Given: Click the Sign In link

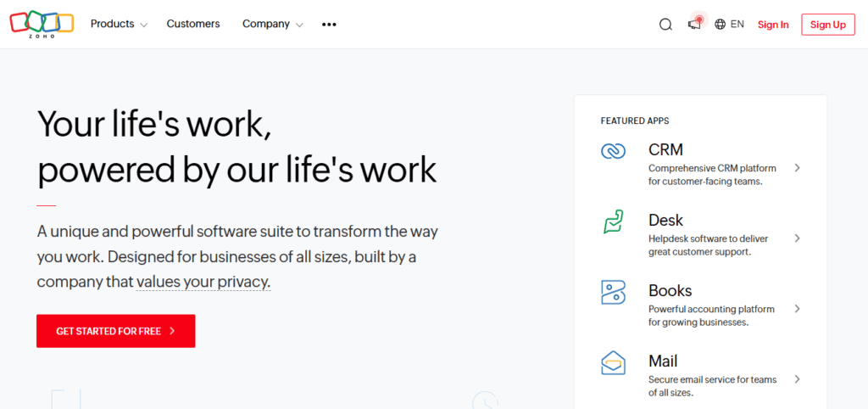Looking at the screenshot, I should (x=773, y=25).
